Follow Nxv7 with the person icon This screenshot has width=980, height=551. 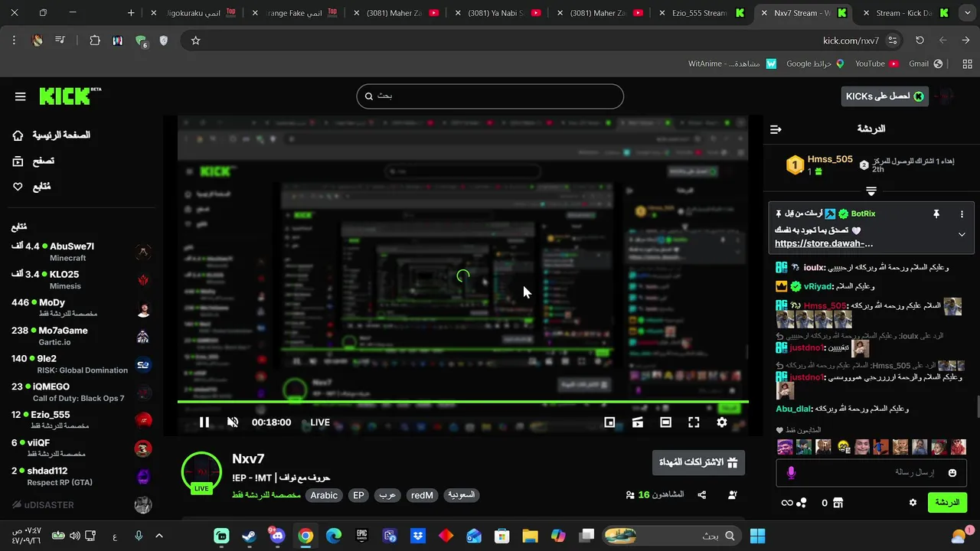pos(732,495)
